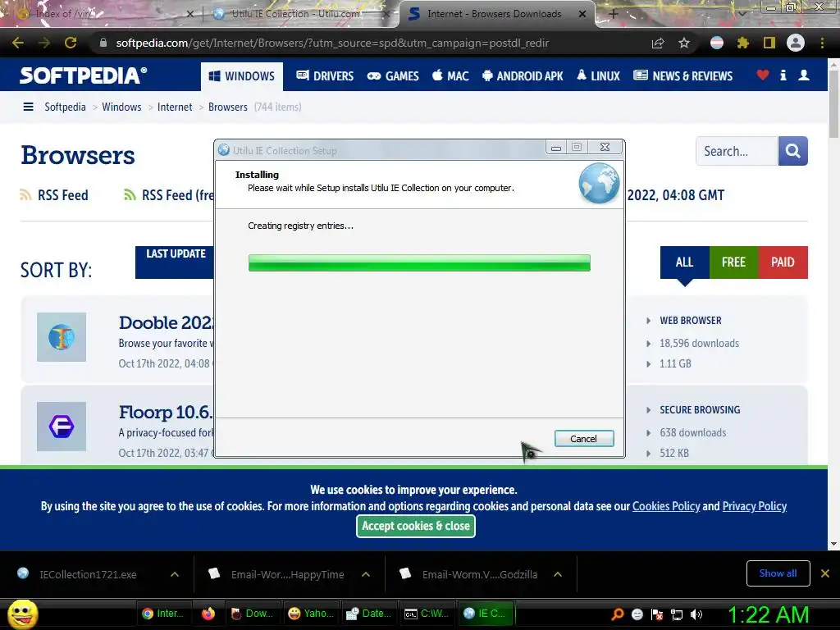Expand options for Email-Wor...HappyTime download

pos(366,574)
